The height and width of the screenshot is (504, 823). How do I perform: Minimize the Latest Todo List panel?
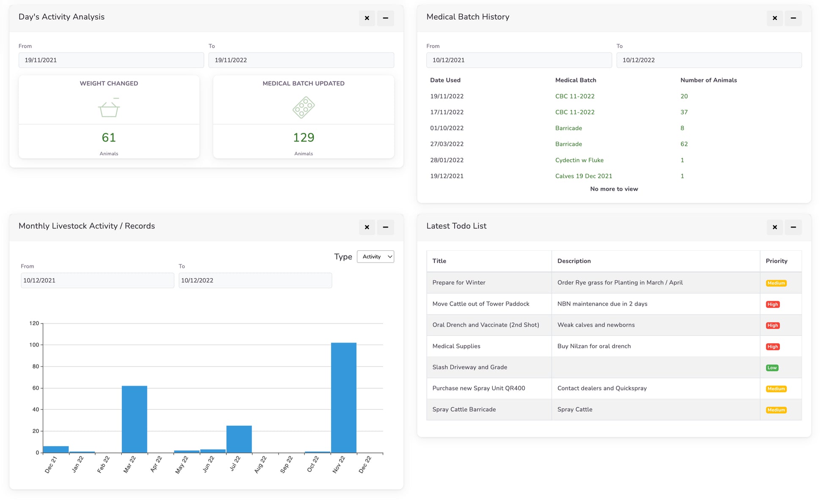click(x=793, y=227)
